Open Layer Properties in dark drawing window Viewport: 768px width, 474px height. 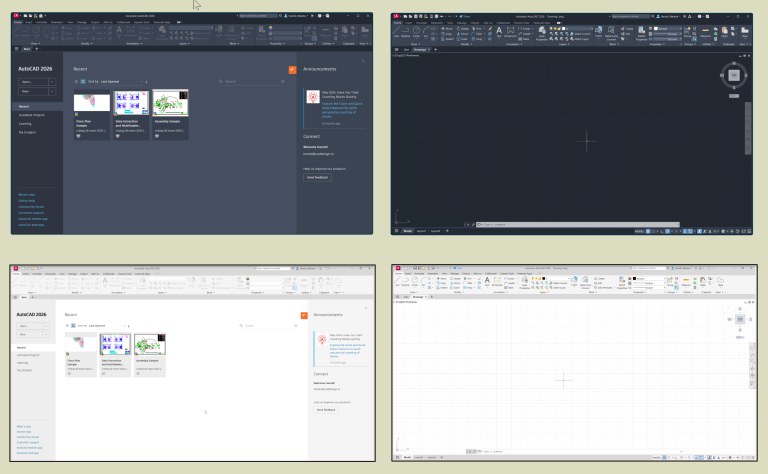542,33
